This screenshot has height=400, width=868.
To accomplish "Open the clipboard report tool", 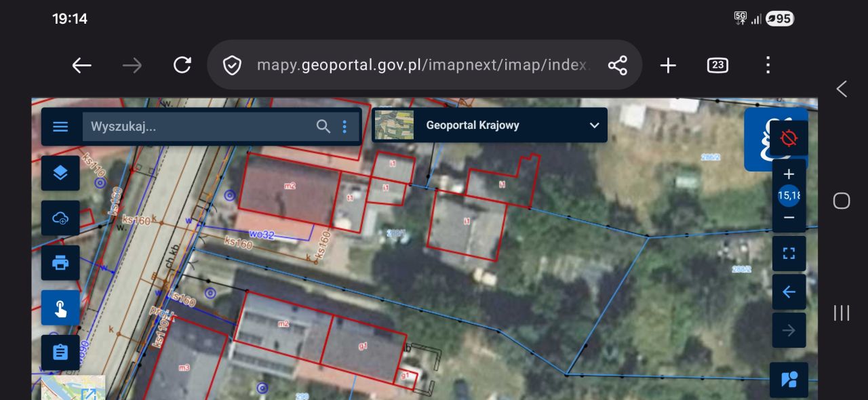I will tap(60, 353).
